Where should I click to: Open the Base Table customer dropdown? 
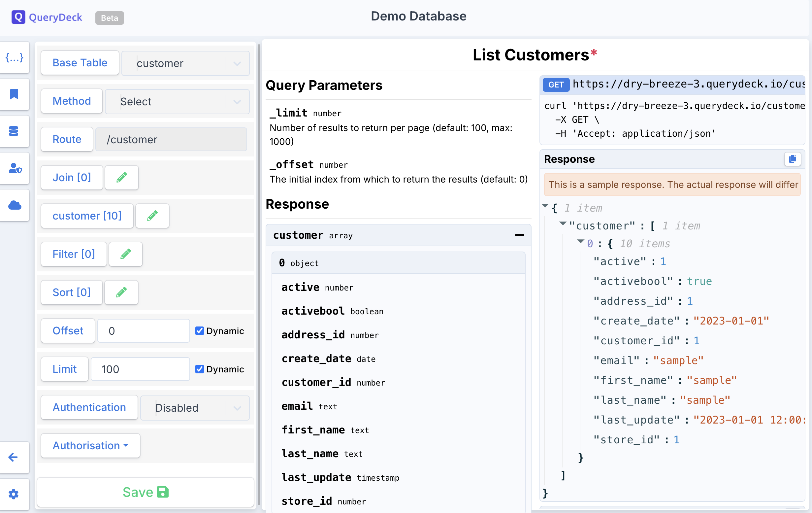185,63
